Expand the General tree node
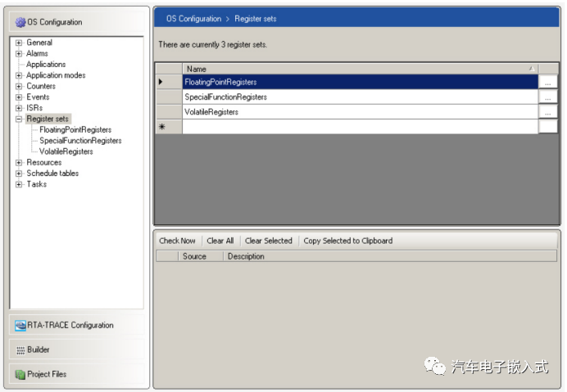Screen dimensions: 567x392 pos(19,43)
